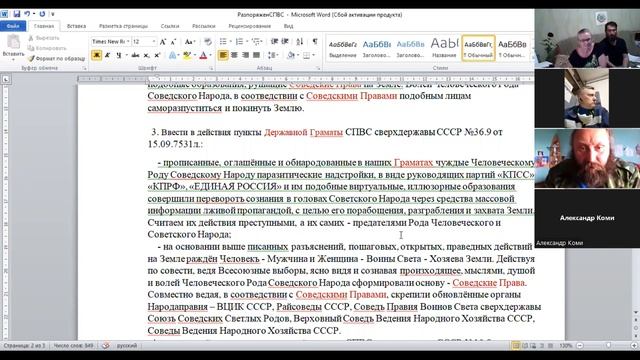Switch to the full screen reading view icon
Image resolution: width=640 pixels, height=360 pixels.
point(524,346)
